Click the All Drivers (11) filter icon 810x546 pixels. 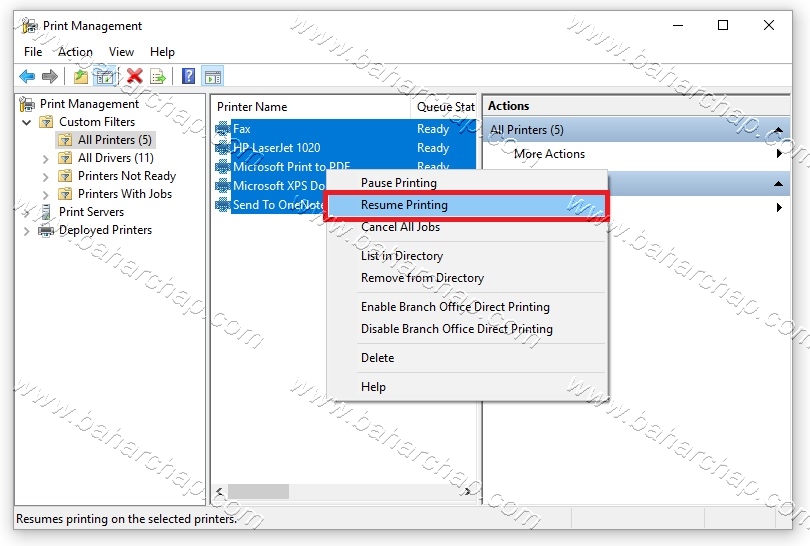coord(65,158)
